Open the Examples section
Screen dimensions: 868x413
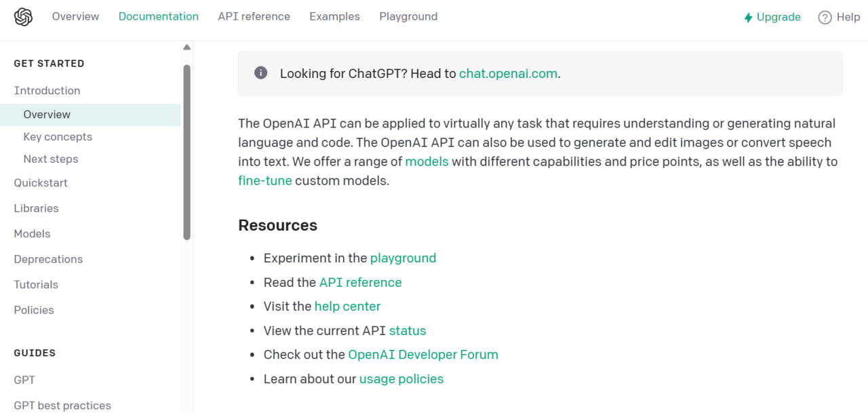(x=334, y=16)
